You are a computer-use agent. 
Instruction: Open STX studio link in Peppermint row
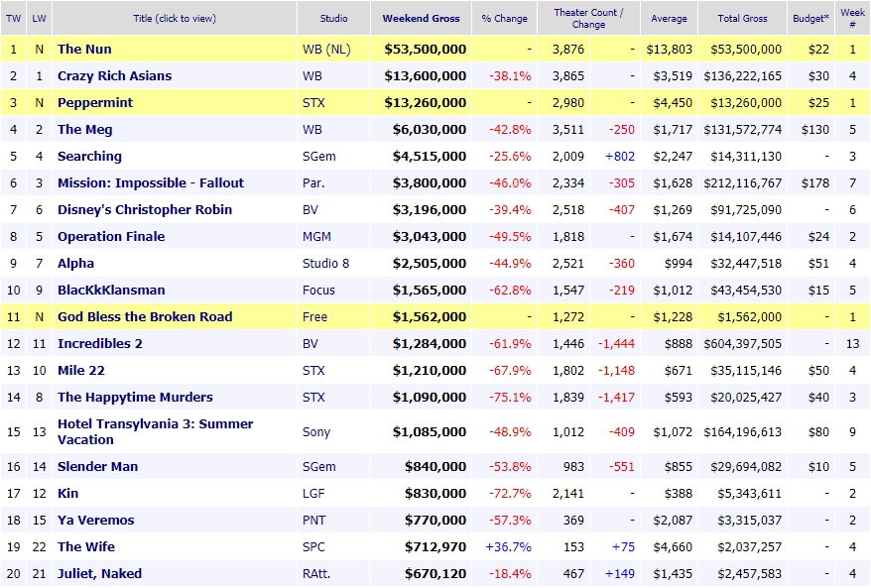coord(313,103)
